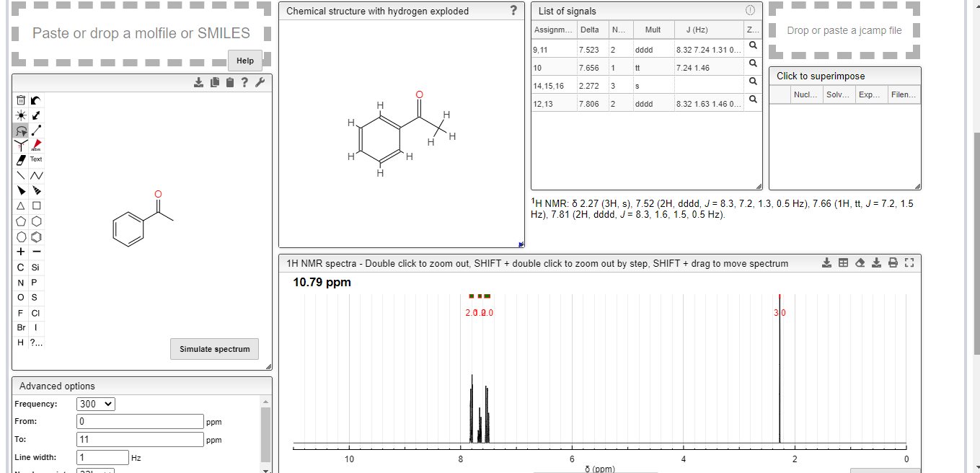Click the From ppm input field

139,421
